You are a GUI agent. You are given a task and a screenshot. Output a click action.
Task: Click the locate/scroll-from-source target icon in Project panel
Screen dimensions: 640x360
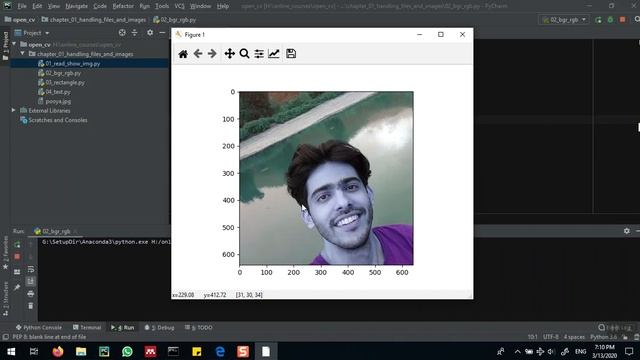[122, 33]
